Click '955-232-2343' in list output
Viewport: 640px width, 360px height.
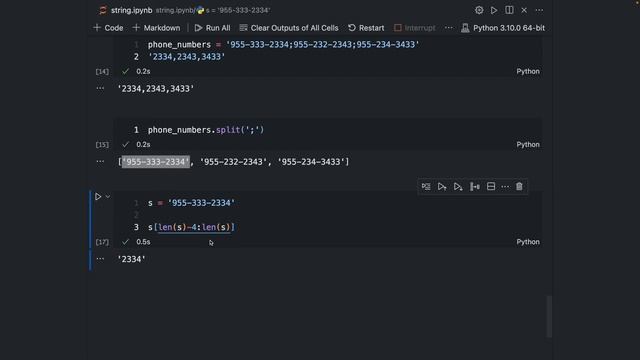(x=233, y=162)
